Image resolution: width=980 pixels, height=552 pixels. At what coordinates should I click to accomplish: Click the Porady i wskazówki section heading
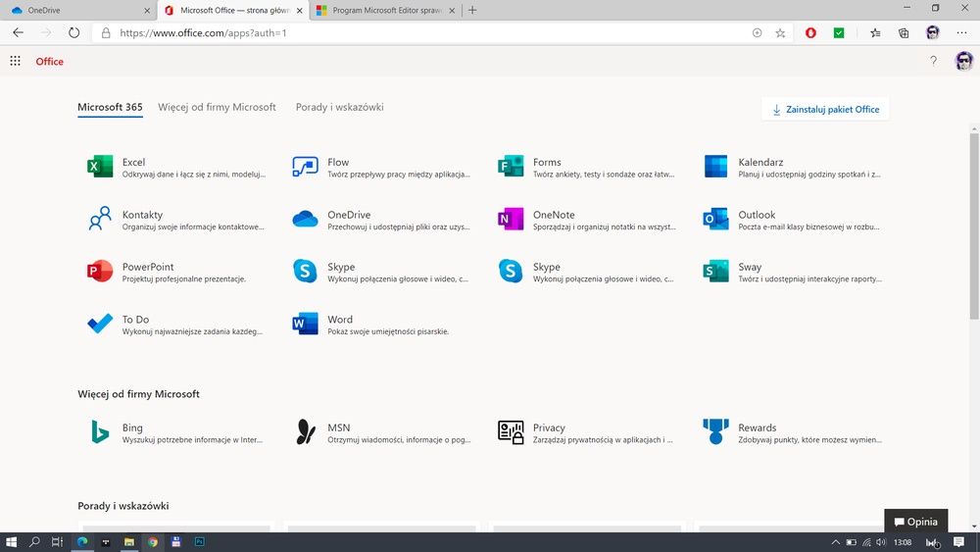(x=123, y=506)
